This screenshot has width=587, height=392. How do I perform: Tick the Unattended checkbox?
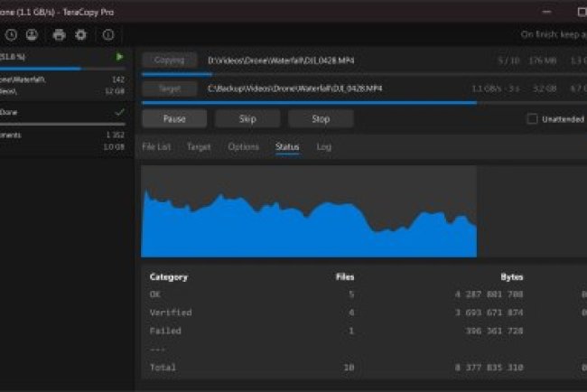pyautogui.click(x=532, y=119)
